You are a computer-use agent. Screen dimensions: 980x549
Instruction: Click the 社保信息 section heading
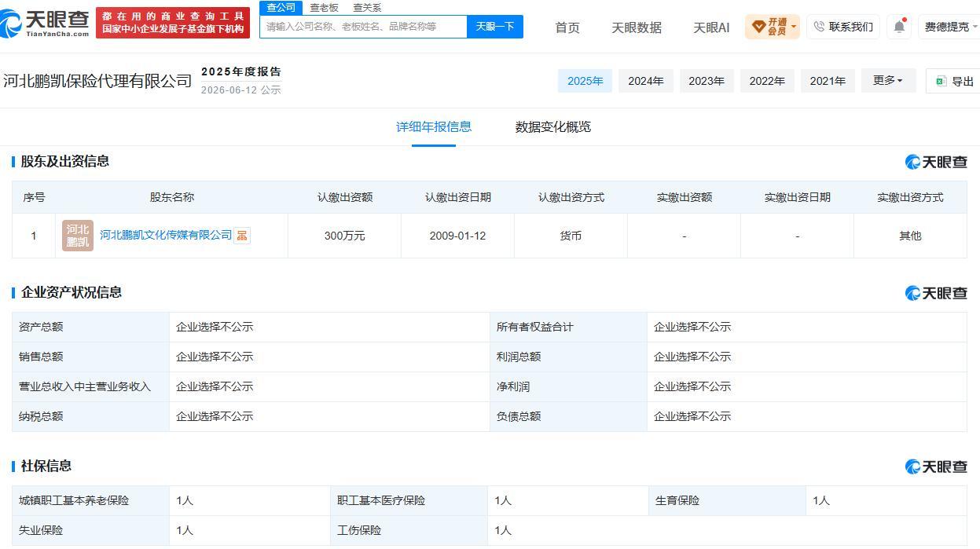coord(46,466)
